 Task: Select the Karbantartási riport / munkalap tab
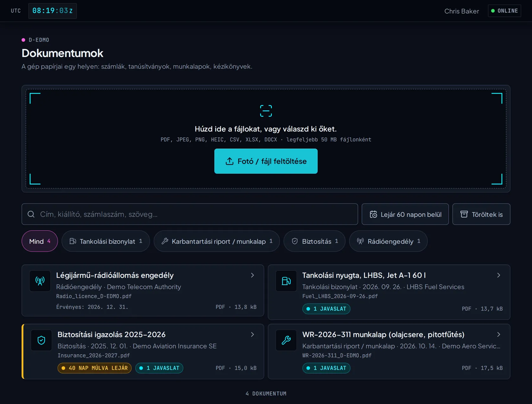[217, 241]
